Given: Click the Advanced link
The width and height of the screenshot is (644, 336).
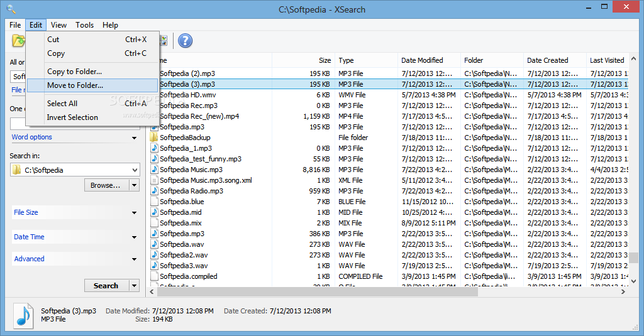Looking at the screenshot, I should click(x=29, y=259).
